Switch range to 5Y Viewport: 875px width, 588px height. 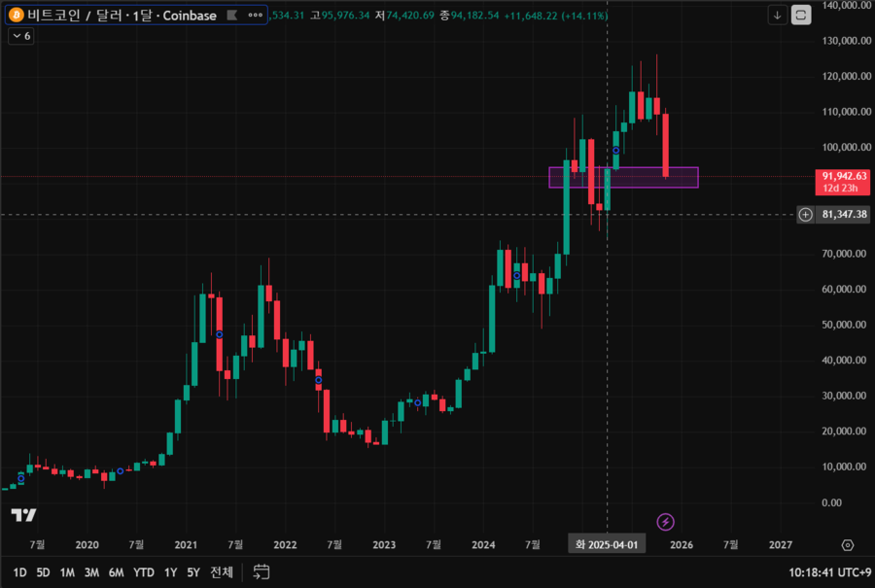(192, 572)
